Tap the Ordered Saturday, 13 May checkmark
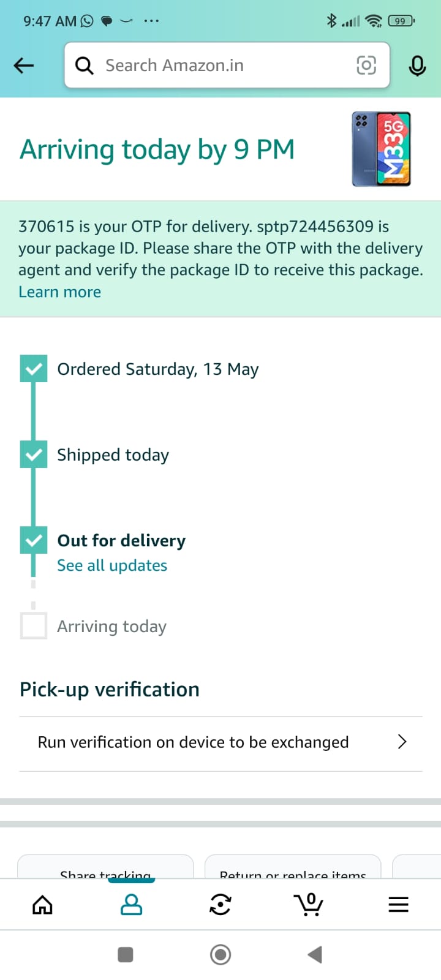Viewport: 441px width, 980px height. tap(34, 369)
